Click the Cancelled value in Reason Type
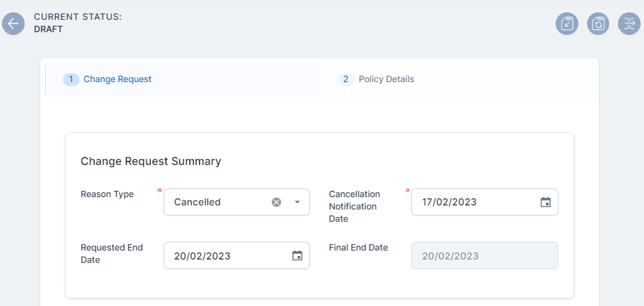Image resolution: width=644 pixels, height=306 pixels. (198, 202)
